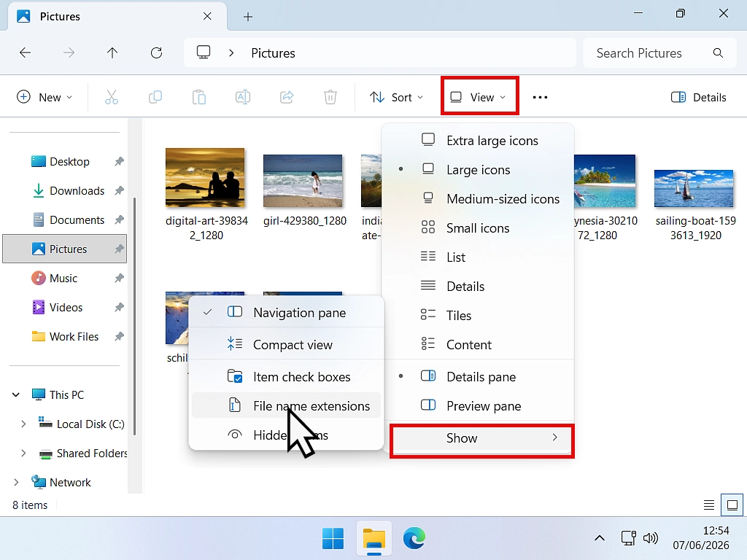Expand the Network tree node
Image resolution: width=747 pixels, height=560 pixels.
coord(16,482)
